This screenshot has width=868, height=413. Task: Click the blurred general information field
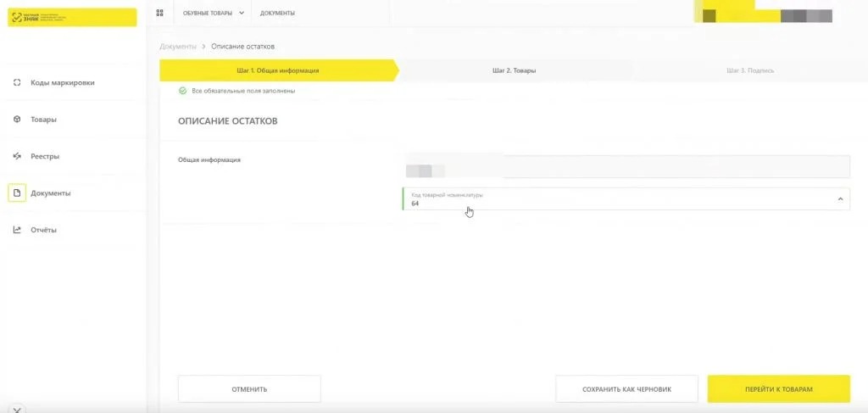tap(626, 166)
